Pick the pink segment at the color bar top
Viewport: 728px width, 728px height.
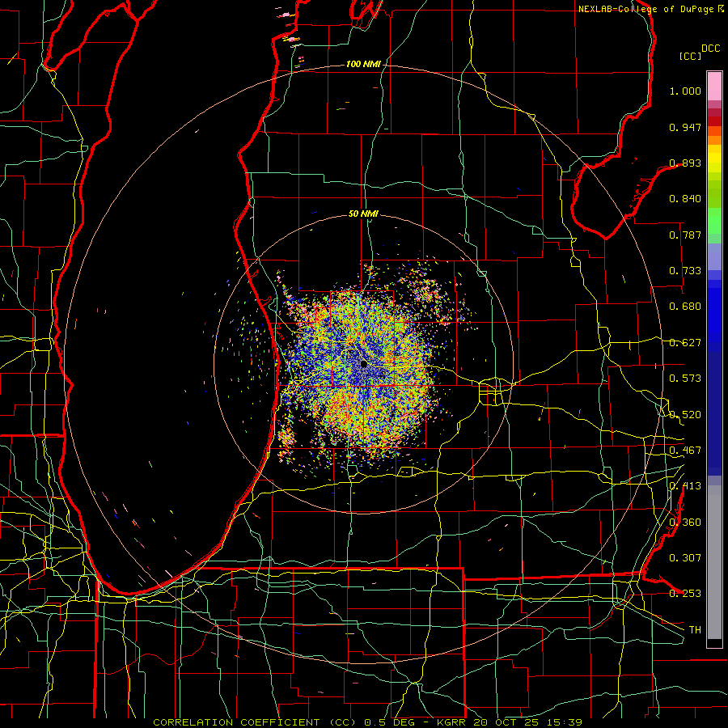tap(714, 86)
